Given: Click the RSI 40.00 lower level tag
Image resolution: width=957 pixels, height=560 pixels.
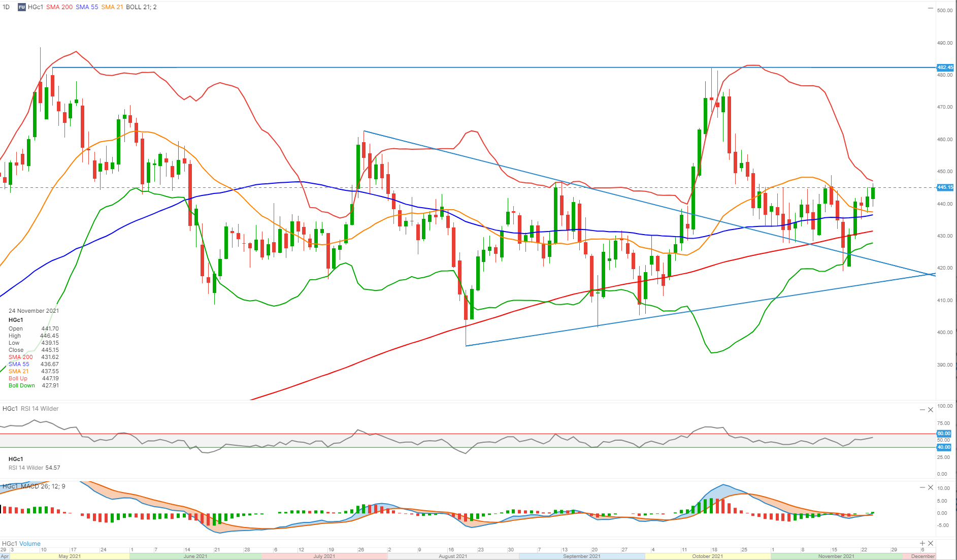Looking at the screenshot, I should [944, 447].
